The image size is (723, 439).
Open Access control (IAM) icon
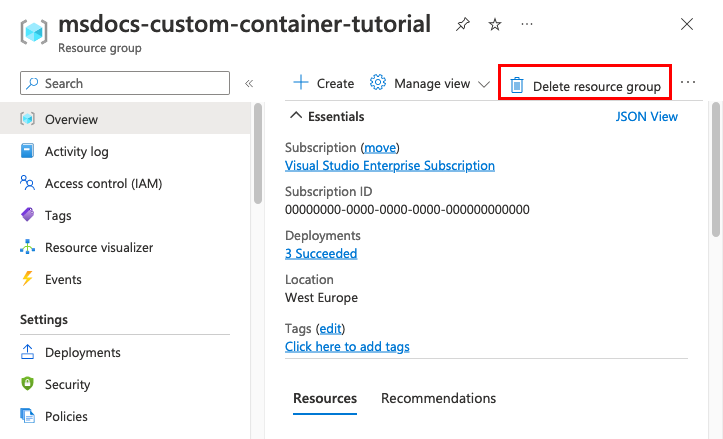click(28, 184)
